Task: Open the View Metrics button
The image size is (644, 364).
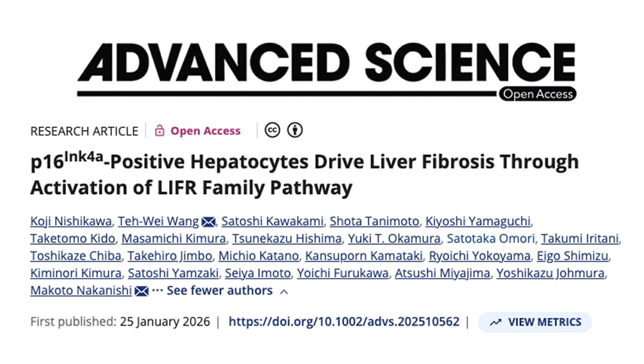Action: (x=535, y=322)
